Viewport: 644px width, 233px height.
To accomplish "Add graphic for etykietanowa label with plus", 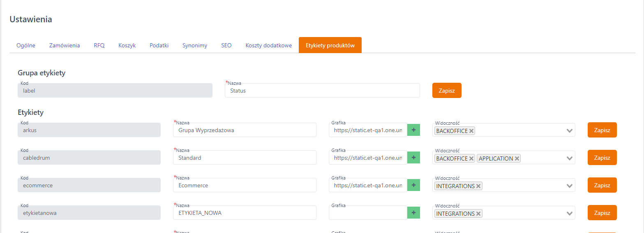I will (413, 213).
